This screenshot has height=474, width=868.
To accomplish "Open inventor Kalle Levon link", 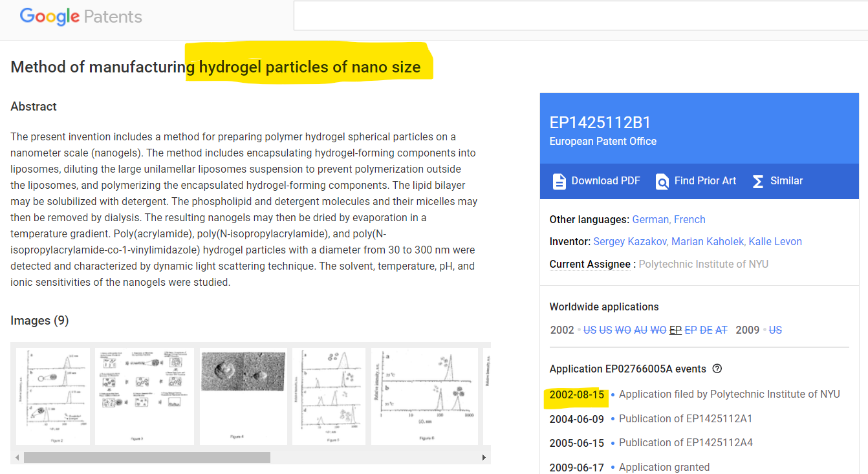I will tap(775, 242).
